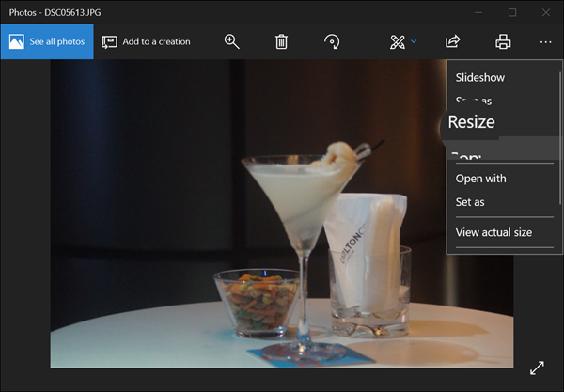Print the photo using the printer icon
Viewport: 564px width, 392px height.
click(503, 41)
